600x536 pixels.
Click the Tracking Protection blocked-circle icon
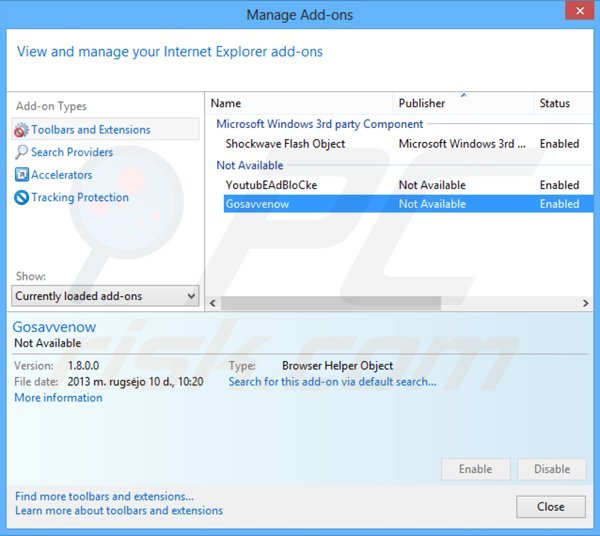(21, 197)
